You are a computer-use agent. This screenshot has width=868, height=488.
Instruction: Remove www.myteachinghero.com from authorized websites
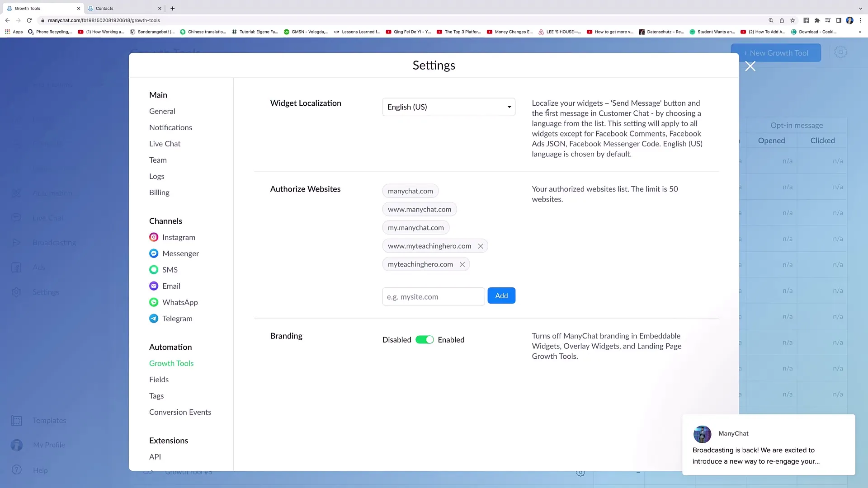[481, 246]
